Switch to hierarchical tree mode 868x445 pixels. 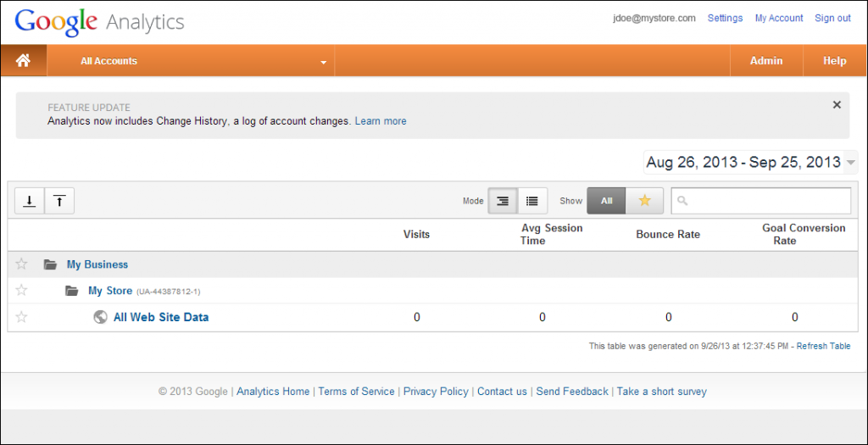[503, 201]
